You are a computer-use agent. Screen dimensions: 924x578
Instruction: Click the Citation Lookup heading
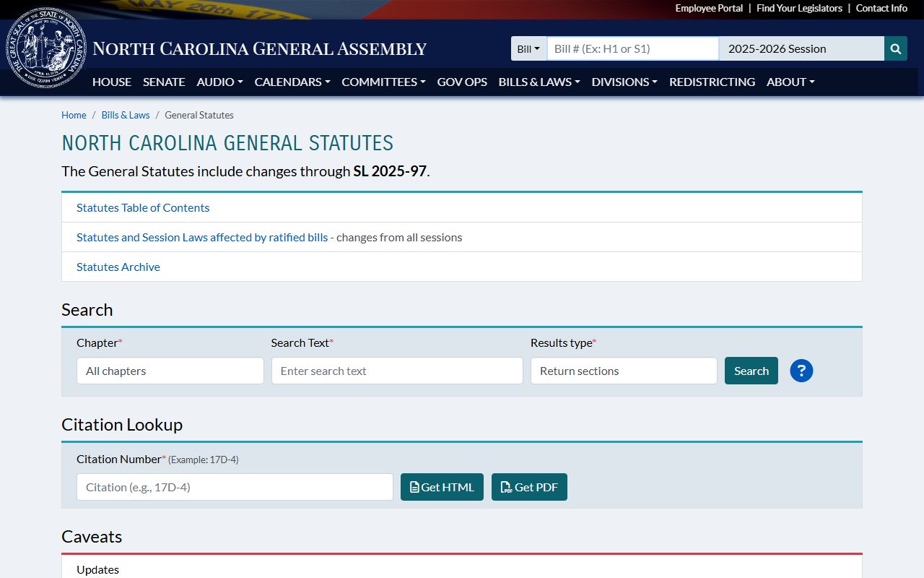point(122,424)
